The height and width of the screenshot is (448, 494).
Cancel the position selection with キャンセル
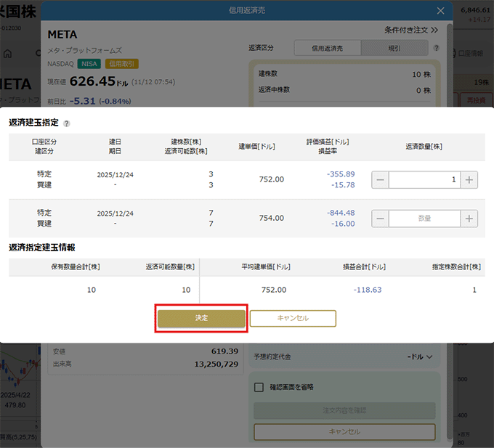[293, 318]
